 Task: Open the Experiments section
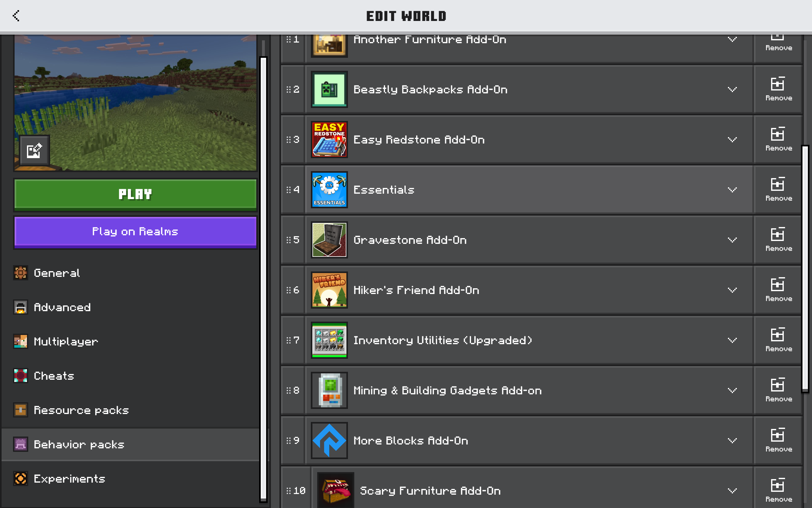click(x=130, y=478)
